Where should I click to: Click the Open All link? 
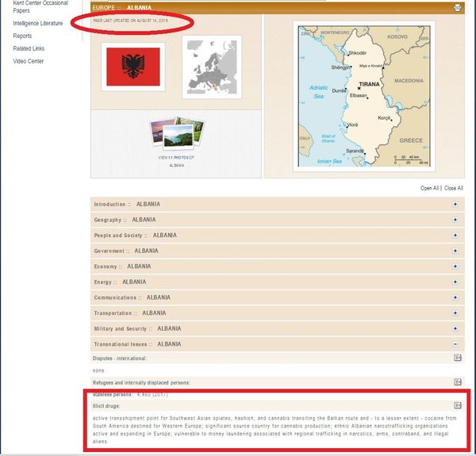click(429, 188)
